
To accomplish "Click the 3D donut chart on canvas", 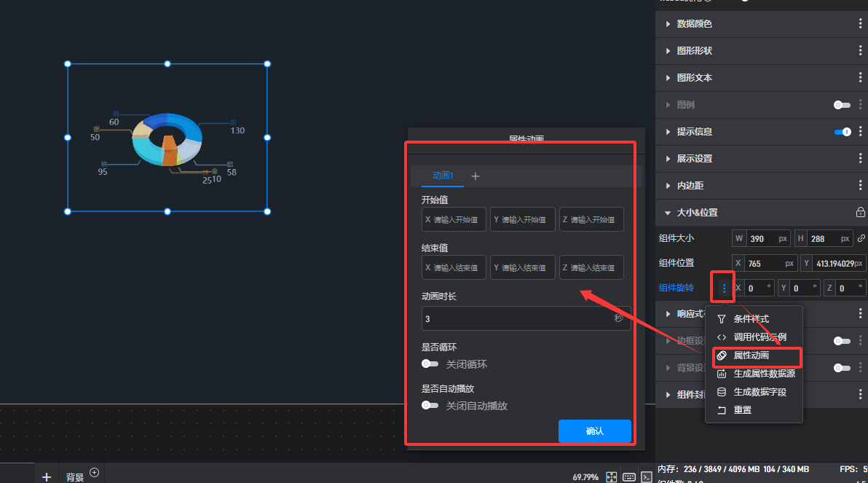I will [167, 140].
